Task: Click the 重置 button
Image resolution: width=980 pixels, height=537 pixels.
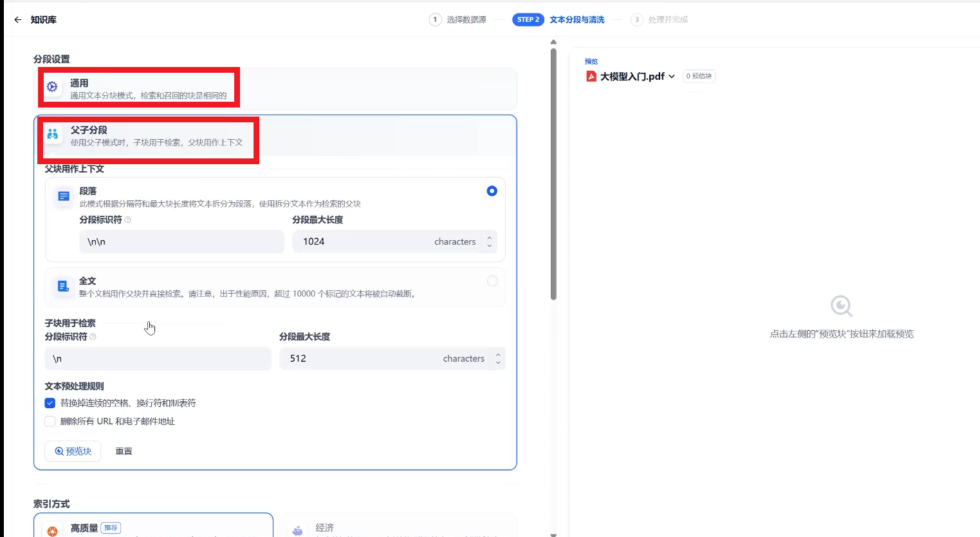Action: point(124,451)
